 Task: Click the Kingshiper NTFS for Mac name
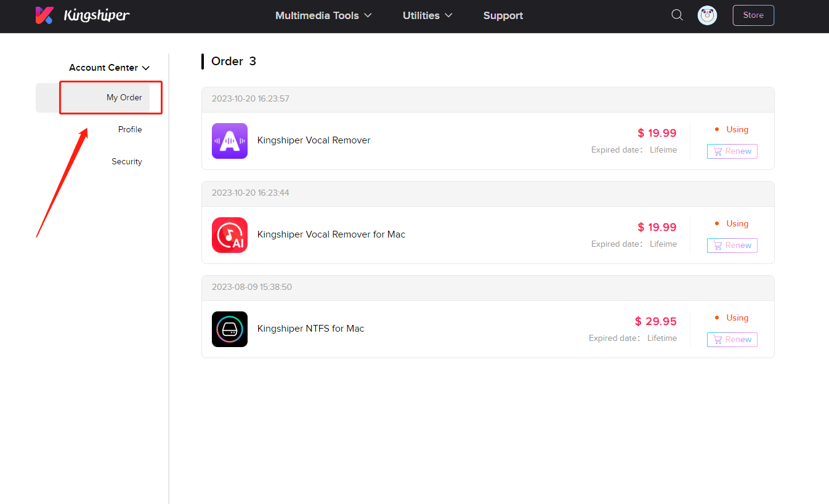tap(310, 329)
